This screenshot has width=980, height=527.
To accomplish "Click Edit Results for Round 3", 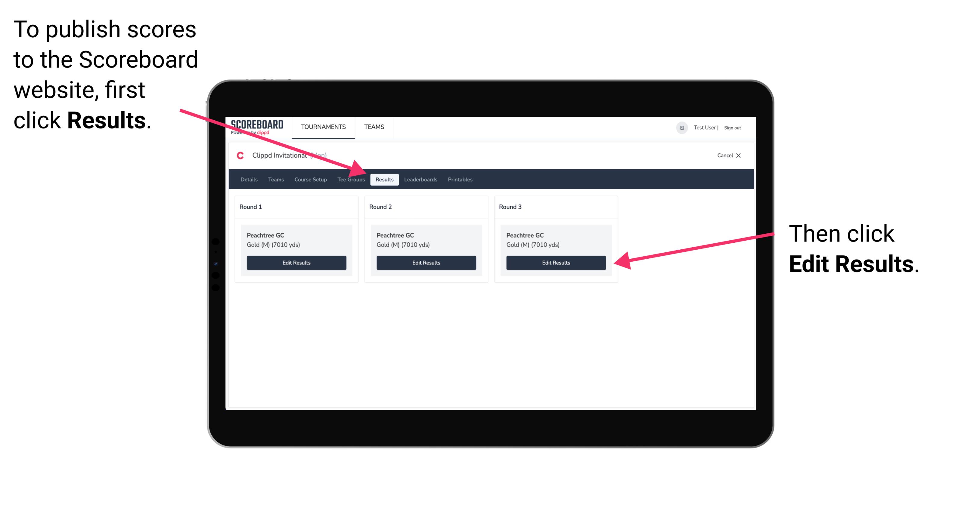I will tap(555, 263).
